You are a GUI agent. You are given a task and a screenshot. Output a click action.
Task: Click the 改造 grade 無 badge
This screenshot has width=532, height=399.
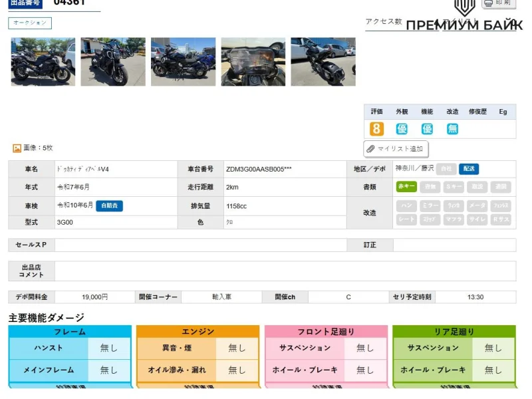coord(452,129)
